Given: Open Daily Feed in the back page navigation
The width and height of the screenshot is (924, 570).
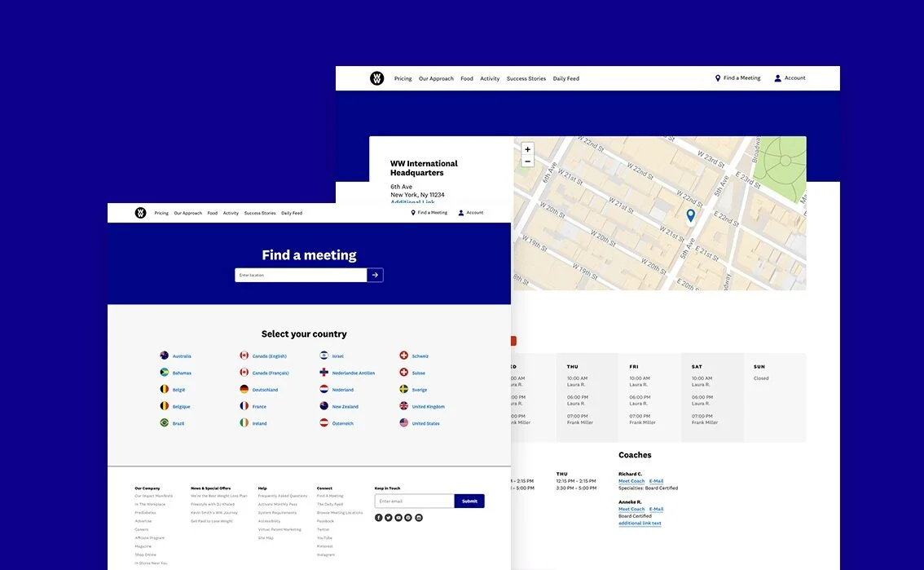Looking at the screenshot, I should [x=565, y=78].
